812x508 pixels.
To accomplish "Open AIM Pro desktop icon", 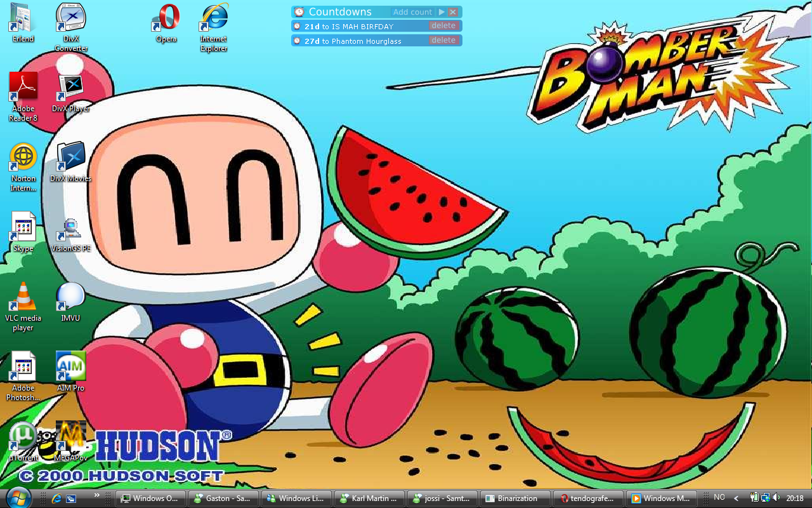I will [x=71, y=372].
